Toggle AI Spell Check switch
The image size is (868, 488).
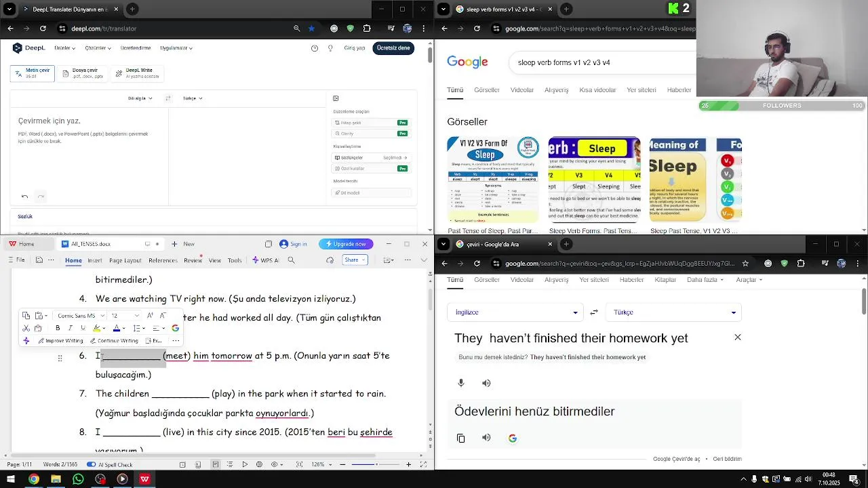pyautogui.click(x=92, y=464)
